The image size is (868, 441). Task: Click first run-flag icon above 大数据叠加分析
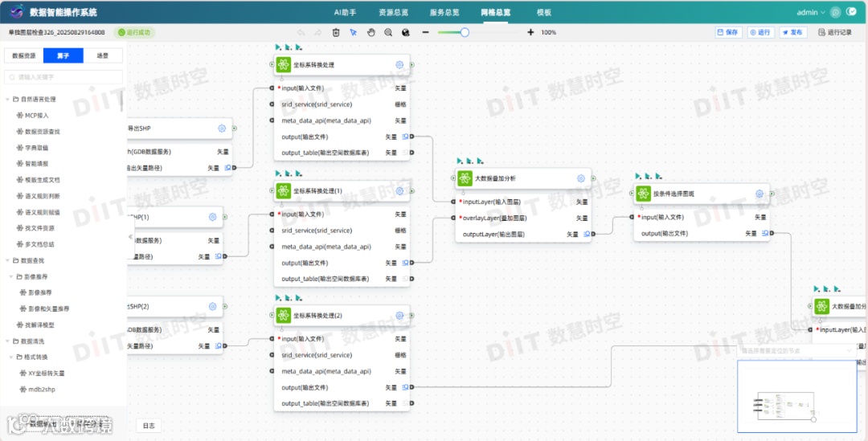click(x=460, y=161)
